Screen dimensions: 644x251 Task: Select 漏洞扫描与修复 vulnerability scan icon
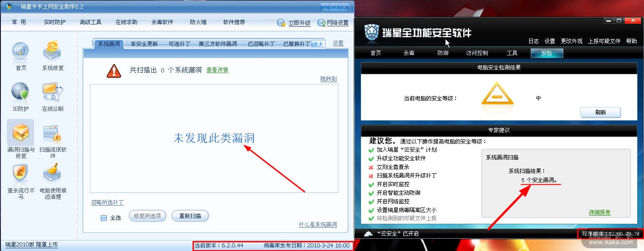tap(20, 133)
